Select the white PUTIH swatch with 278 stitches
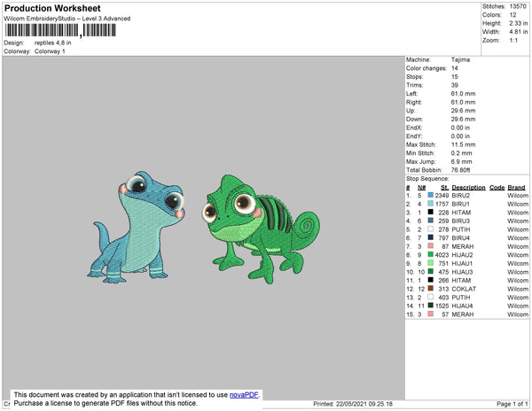 click(x=431, y=229)
